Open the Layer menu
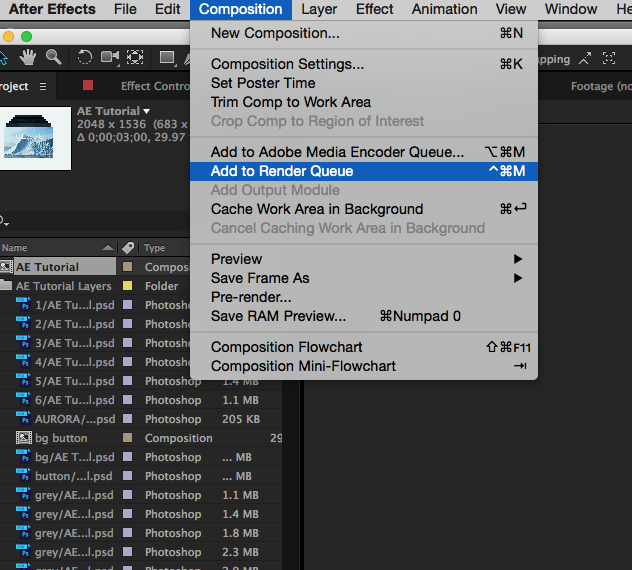The image size is (632, 570). 319,9
